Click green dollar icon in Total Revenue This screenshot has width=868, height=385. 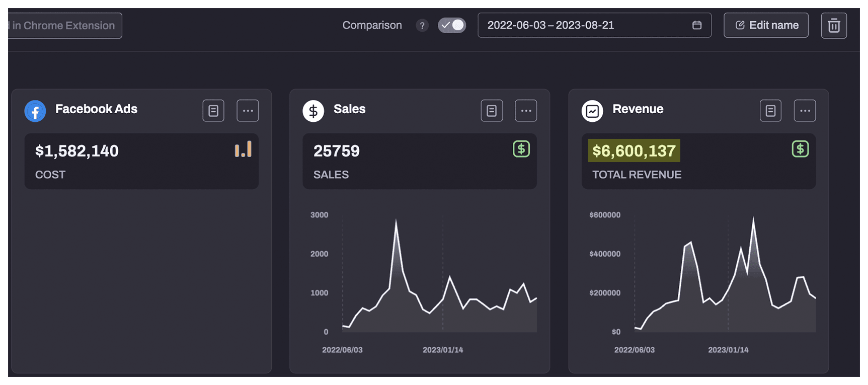coord(800,149)
